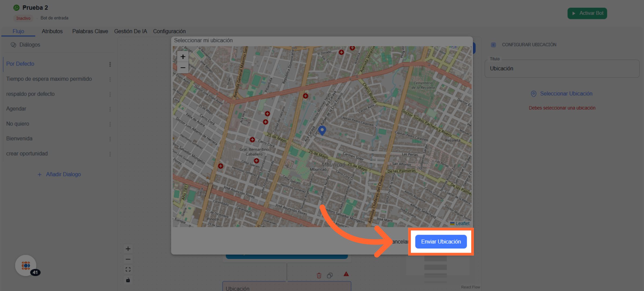Click the map zoom in plus button

coord(183,57)
